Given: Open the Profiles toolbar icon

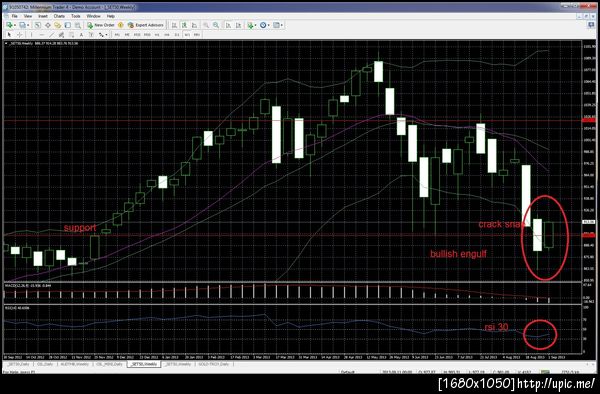Looking at the screenshot, I should [x=23, y=25].
